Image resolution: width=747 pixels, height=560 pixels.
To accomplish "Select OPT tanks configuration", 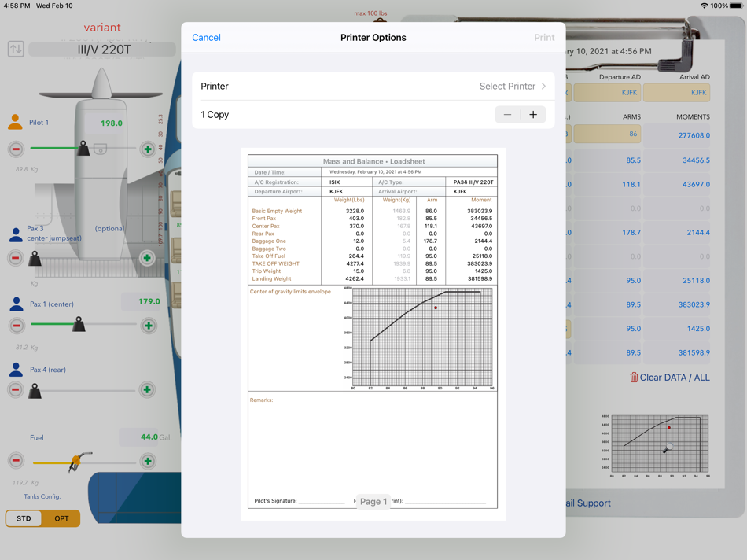I will 61,518.
